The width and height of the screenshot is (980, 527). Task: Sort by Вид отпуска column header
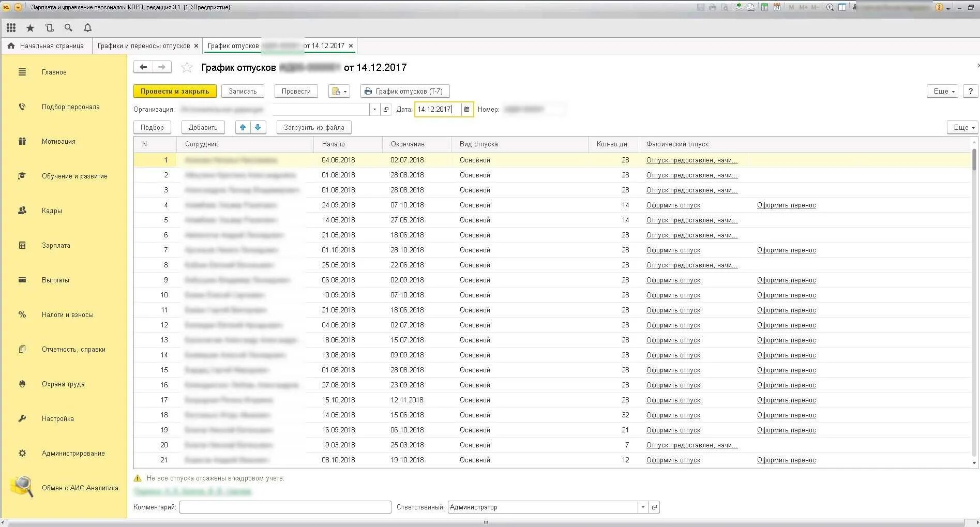click(x=520, y=144)
